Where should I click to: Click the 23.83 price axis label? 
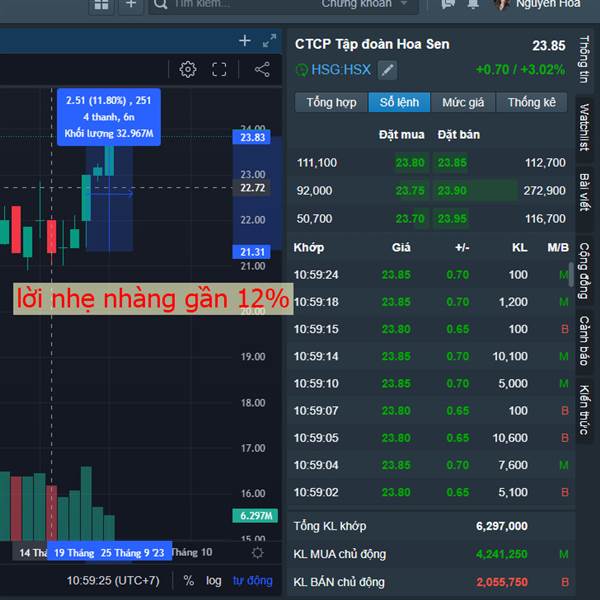click(x=251, y=137)
